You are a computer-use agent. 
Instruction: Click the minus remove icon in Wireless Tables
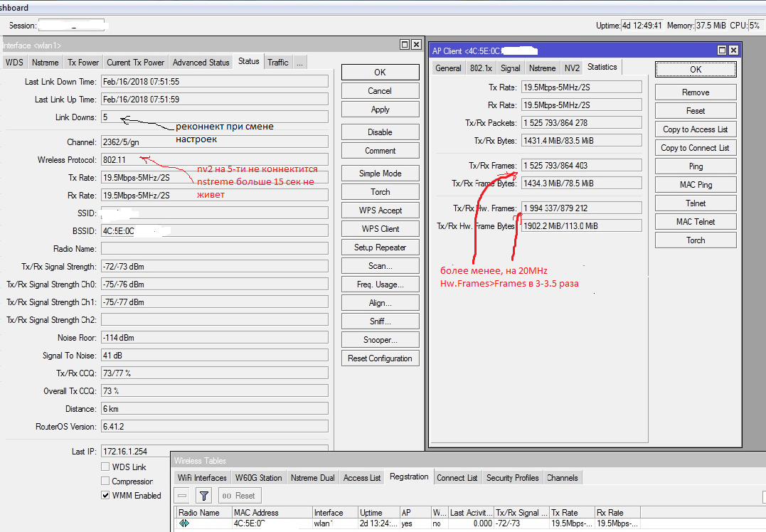[183, 496]
